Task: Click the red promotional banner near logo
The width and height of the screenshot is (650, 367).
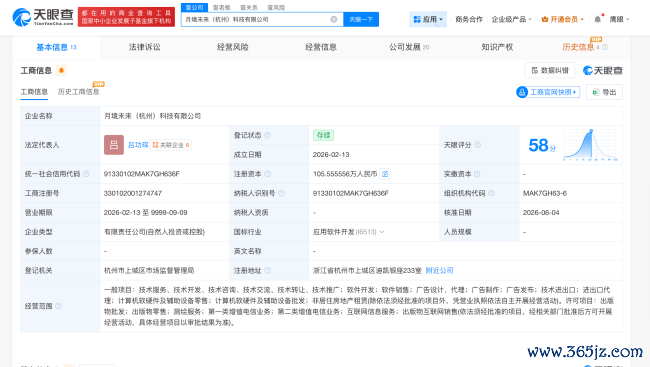Action: pyautogui.click(x=126, y=17)
